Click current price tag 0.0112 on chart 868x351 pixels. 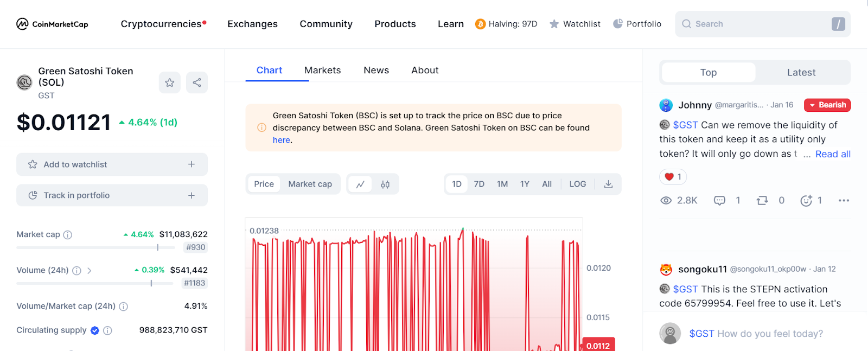[598, 346]
